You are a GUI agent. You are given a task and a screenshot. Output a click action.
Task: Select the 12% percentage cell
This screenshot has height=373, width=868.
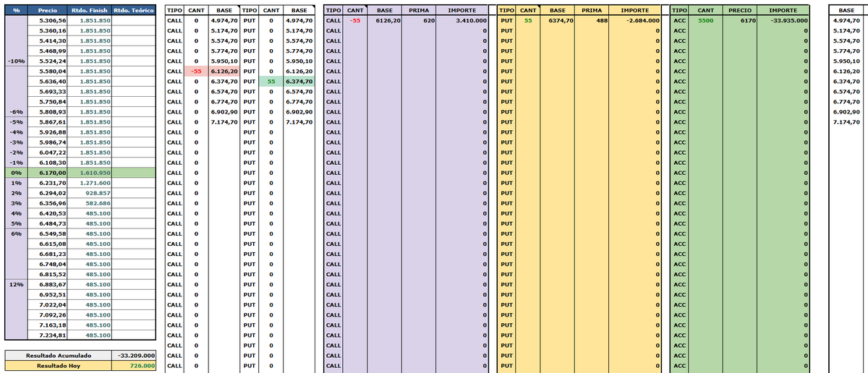click(x=17, y=284)
